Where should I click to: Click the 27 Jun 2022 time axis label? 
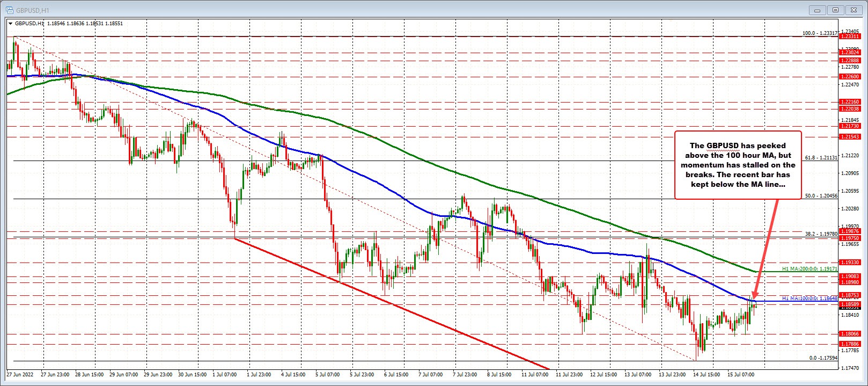click(20, 374)
